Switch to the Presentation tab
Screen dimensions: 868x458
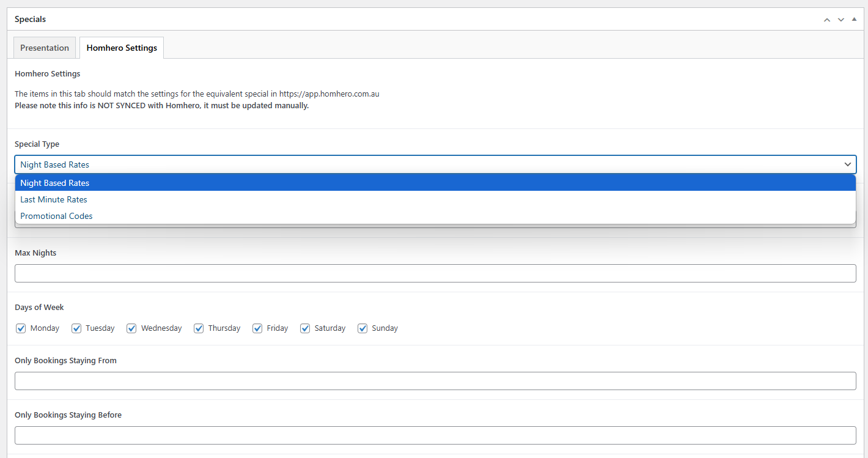click(x=45, y=48)
